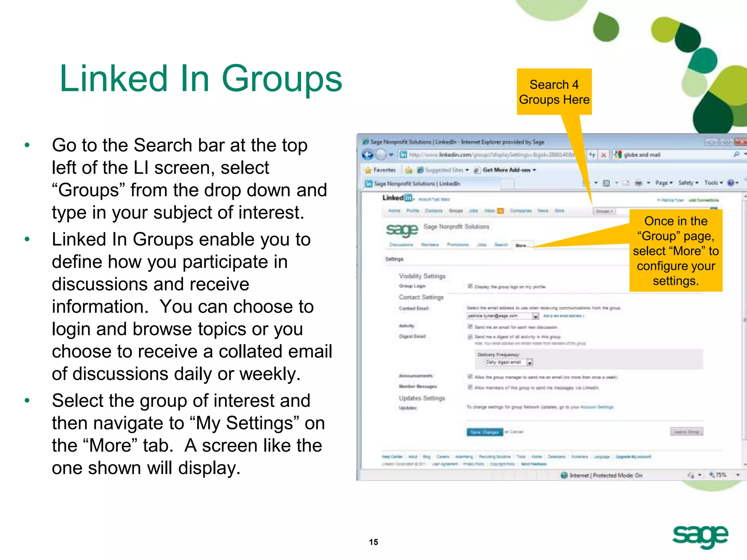Click the address bar URL field
Image resolution: width=747 pixels, height=560 pixels.
coord(491,155)
